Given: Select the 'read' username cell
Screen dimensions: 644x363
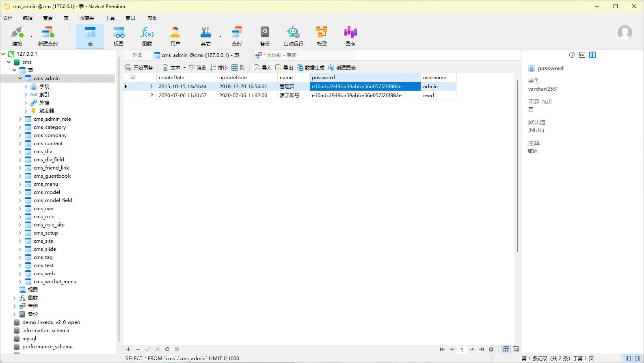Looking at the screenshot, I should [x=439, y=96].
